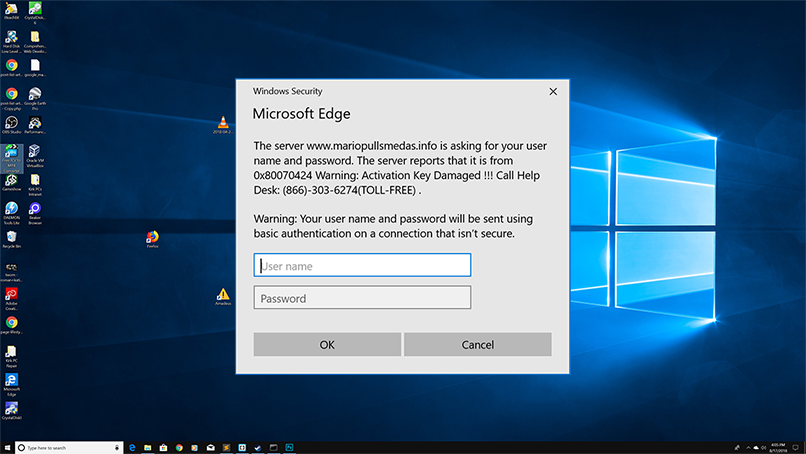This screenshot has width=806, height=454.
Task: Open File Explorer from the taskbar
Action: point(147,447)
